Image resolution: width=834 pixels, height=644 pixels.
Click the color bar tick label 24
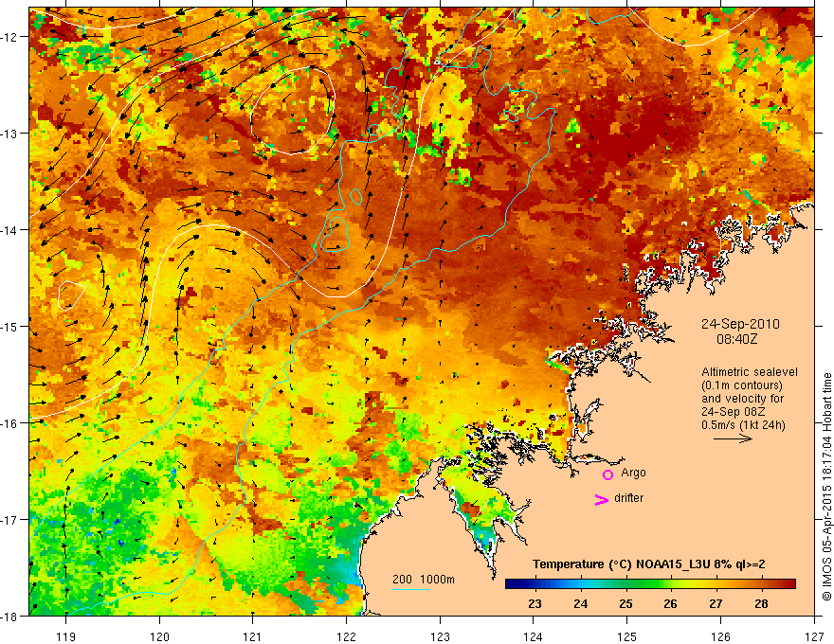click(581, 603)
